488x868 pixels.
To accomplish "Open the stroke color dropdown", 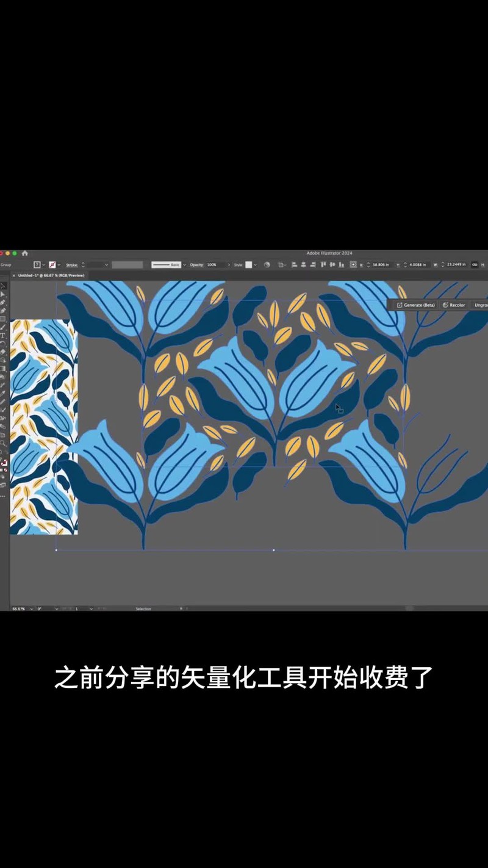I will point(60,265).
